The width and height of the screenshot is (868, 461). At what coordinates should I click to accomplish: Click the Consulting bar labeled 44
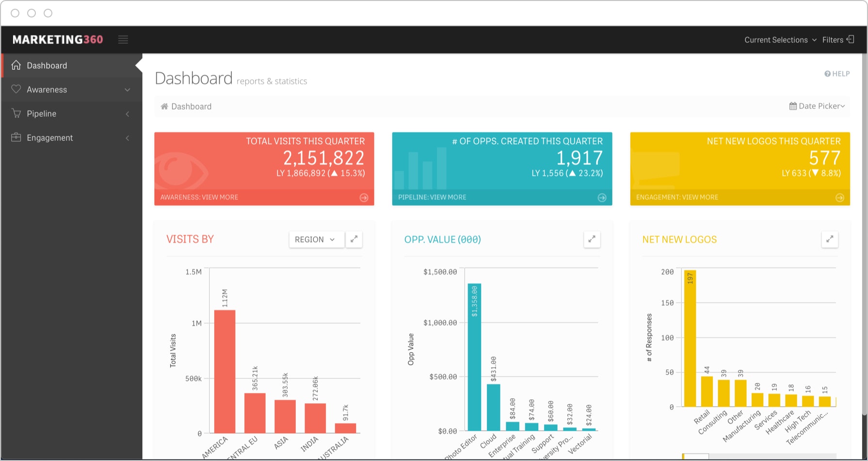(707, 392)
